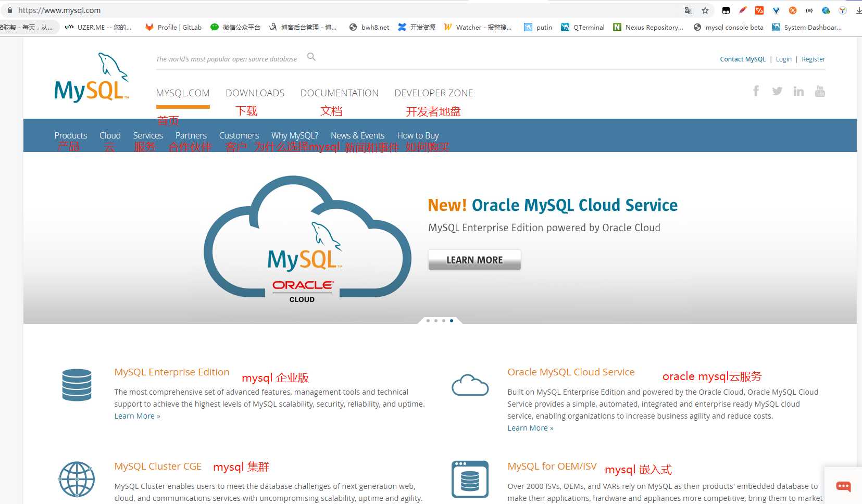Open the Services menu item
The height and width of the screenshot is (504, 862).
tap(148, 135)
